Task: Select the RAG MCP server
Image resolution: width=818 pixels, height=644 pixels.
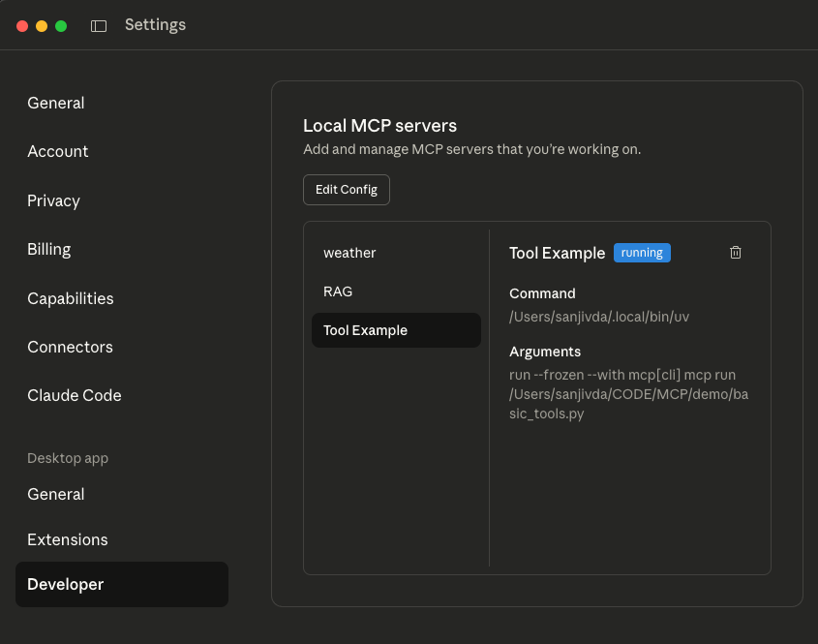Action: click(338, 291)
